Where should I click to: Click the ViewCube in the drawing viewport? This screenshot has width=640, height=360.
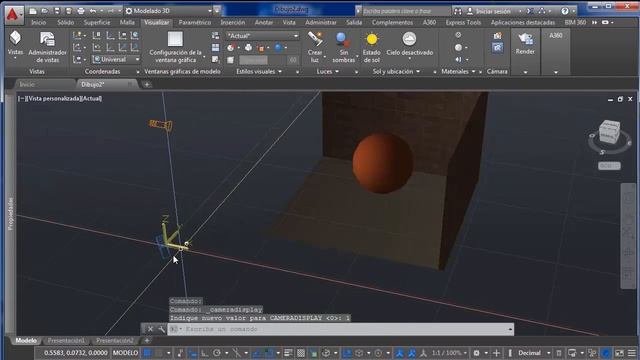[x=609, y=132]
